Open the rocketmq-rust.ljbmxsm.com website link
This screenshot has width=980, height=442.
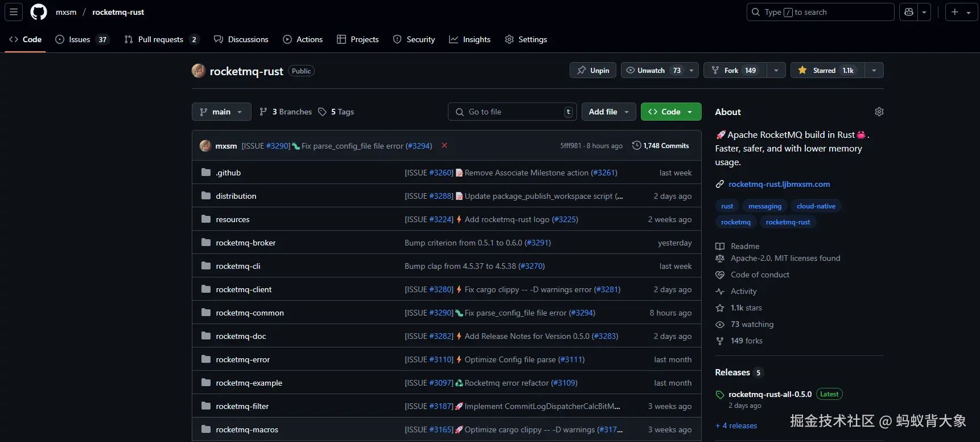(x=779, y=184)
